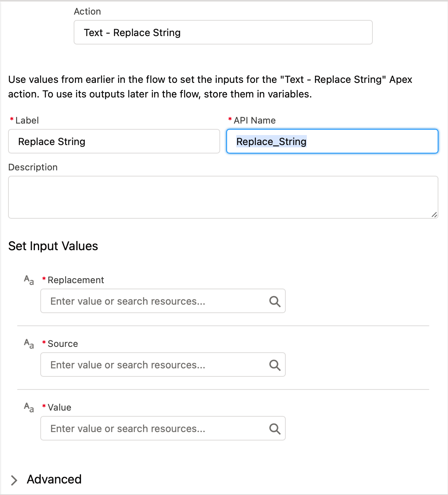Viewport: 448px width, 495px height.
Task: Open the Action selector showing Text - Replace String
Action: (x=223, y=33)
